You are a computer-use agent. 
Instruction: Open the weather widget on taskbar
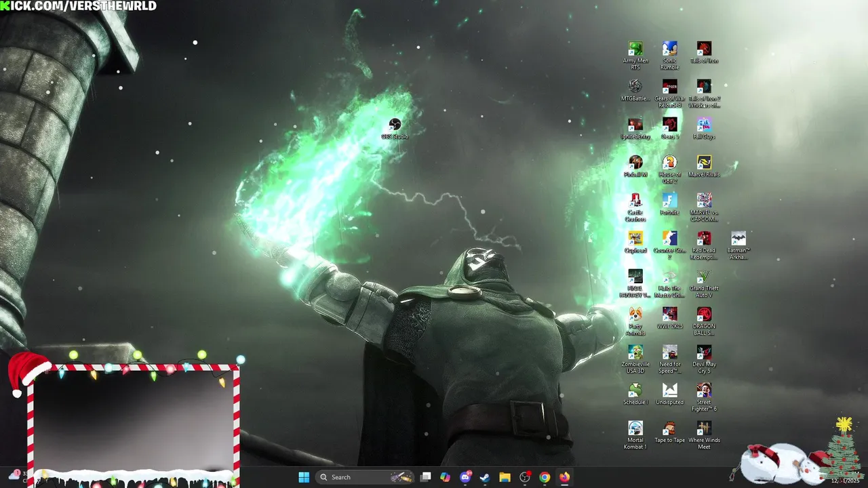point(19,476)
